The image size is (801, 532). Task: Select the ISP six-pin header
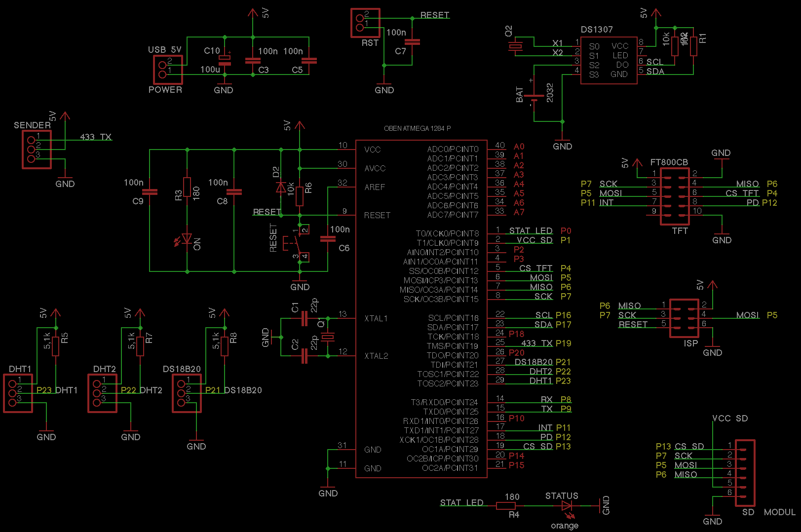(684, 318)
